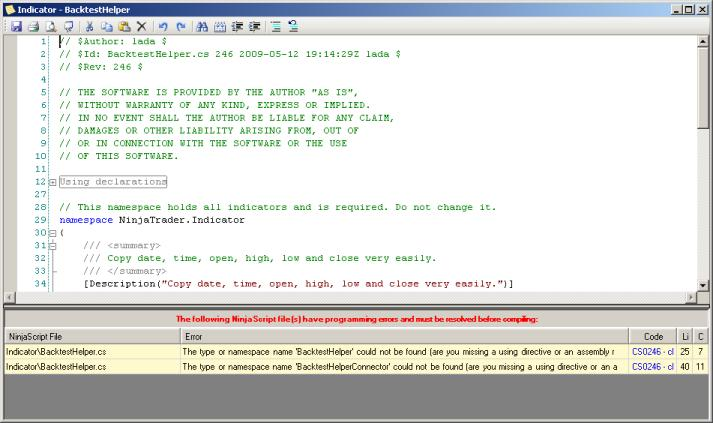Click the green lines icon without arrow
Image resolution: width=713 pixels, height=423 pixels.
276,26
